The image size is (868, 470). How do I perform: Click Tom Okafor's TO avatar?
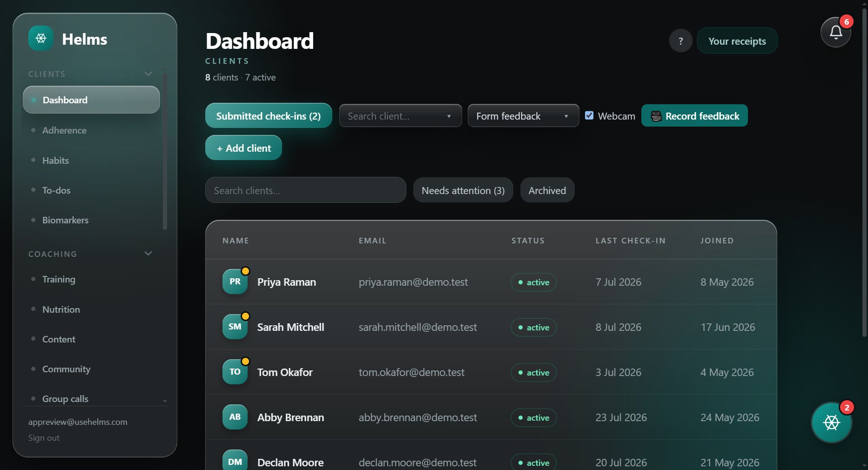[235, 372]
